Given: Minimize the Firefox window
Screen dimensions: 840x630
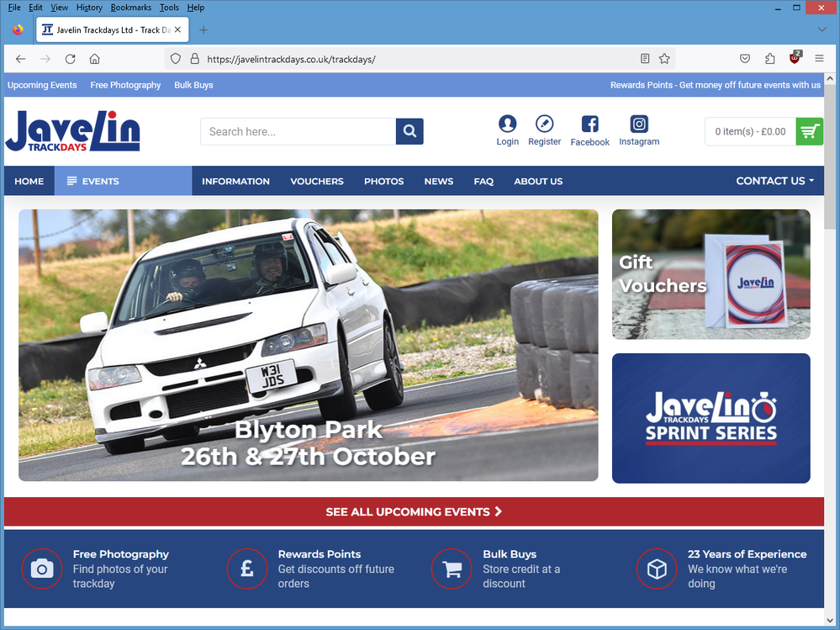Looking at the screenshot, I should click(x=777, y=8).
